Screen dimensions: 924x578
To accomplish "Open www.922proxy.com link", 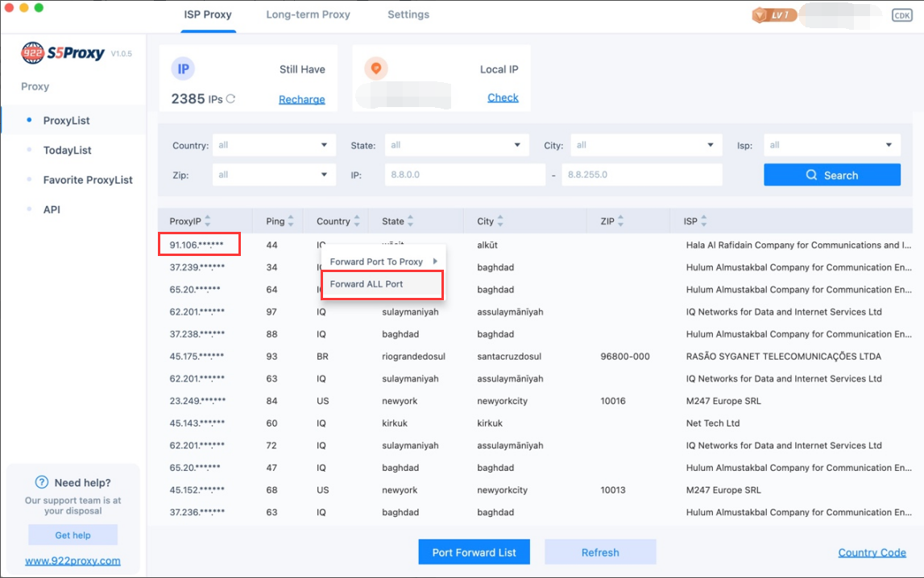I will click(x=73, y=561).
